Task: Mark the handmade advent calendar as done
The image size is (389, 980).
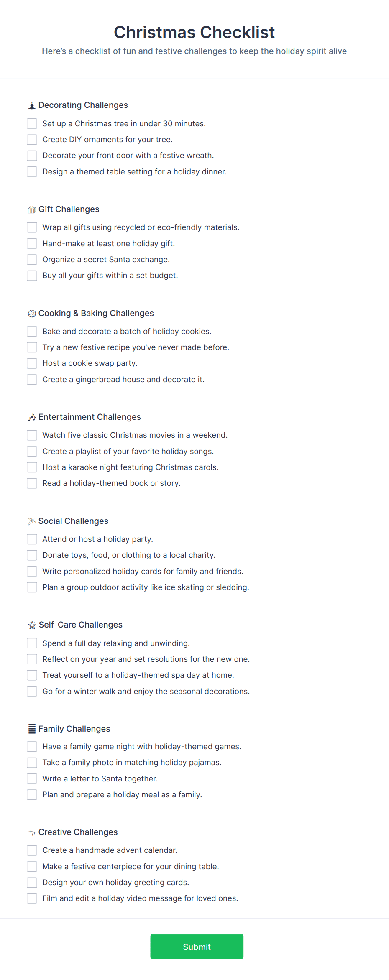Action: click(32, 850)
